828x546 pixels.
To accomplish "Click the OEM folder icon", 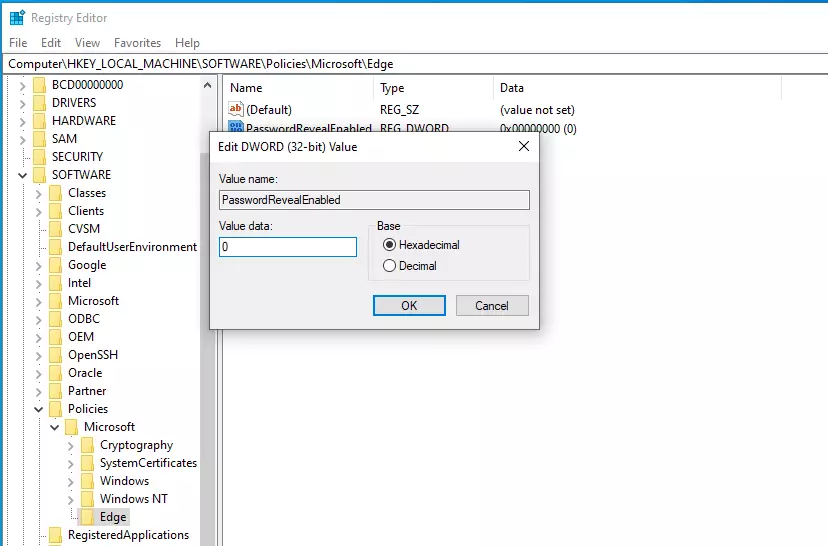I will pos(55,336).
